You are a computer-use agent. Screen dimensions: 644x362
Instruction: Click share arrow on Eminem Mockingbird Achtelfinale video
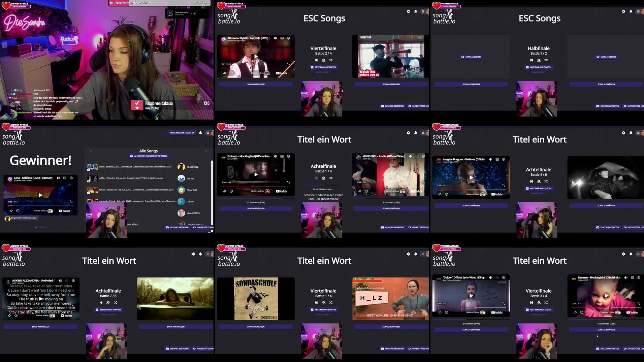[225, 191]
